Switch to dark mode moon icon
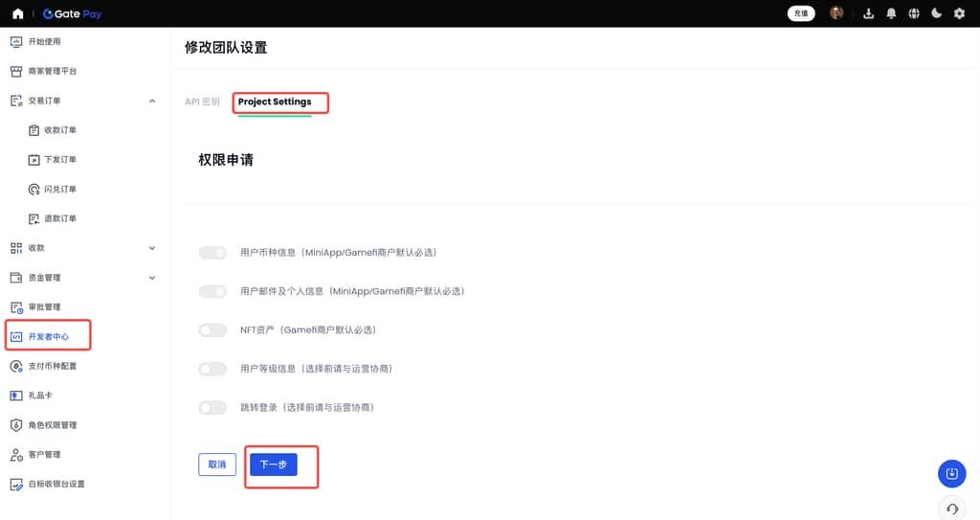980x520 pixels. pos(936,13)
